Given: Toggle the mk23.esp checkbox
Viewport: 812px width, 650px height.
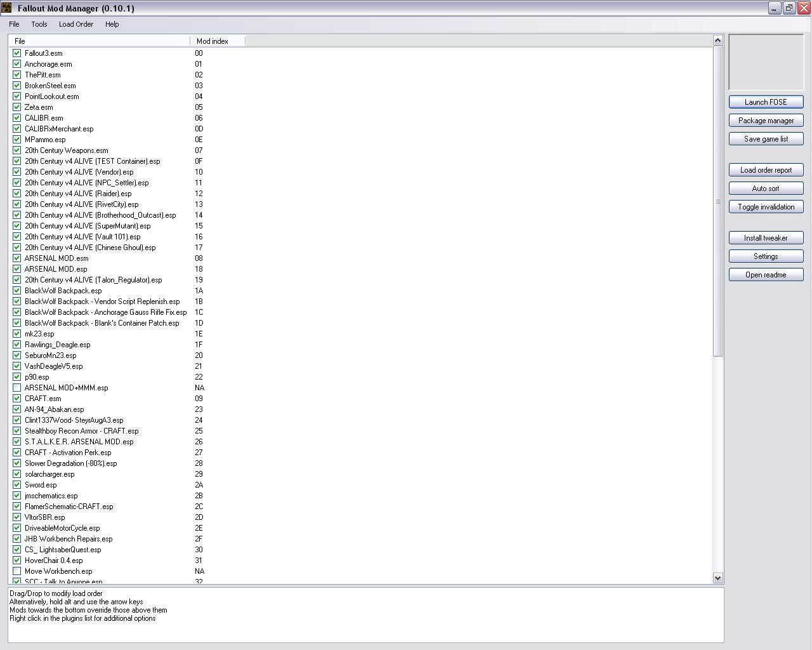Looking at the screenshot, I should pos(17,334).
